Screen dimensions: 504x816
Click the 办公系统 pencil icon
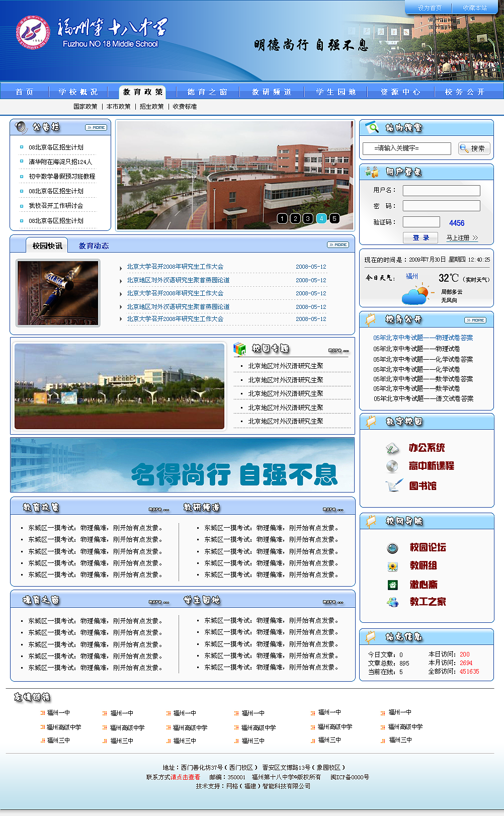click(392, 448)
